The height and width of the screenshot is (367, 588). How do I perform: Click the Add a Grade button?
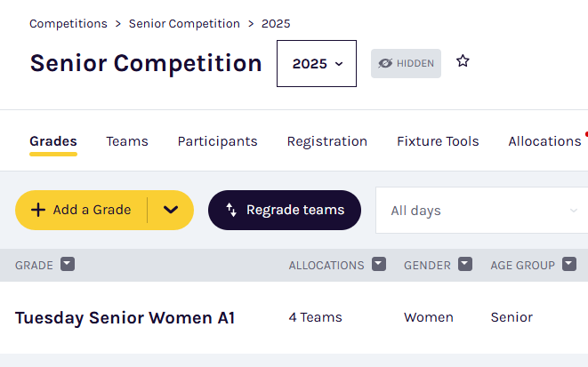coord(81,210)
